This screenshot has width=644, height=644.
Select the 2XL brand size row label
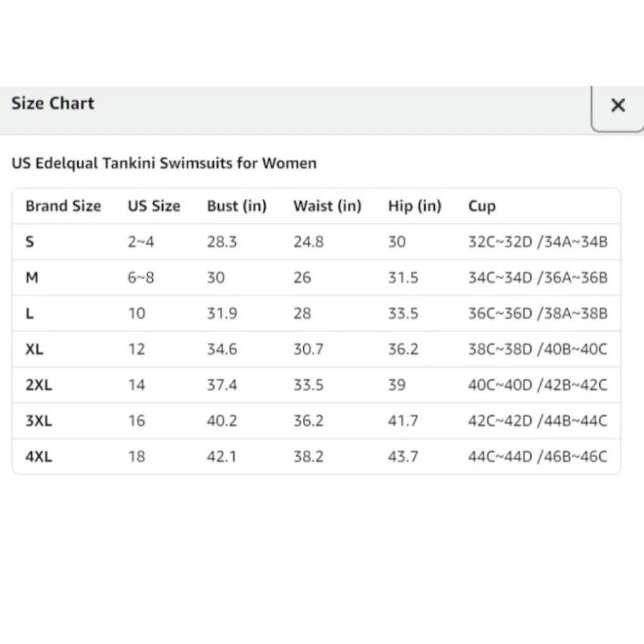pyautogui.click(x=38, y=386)
